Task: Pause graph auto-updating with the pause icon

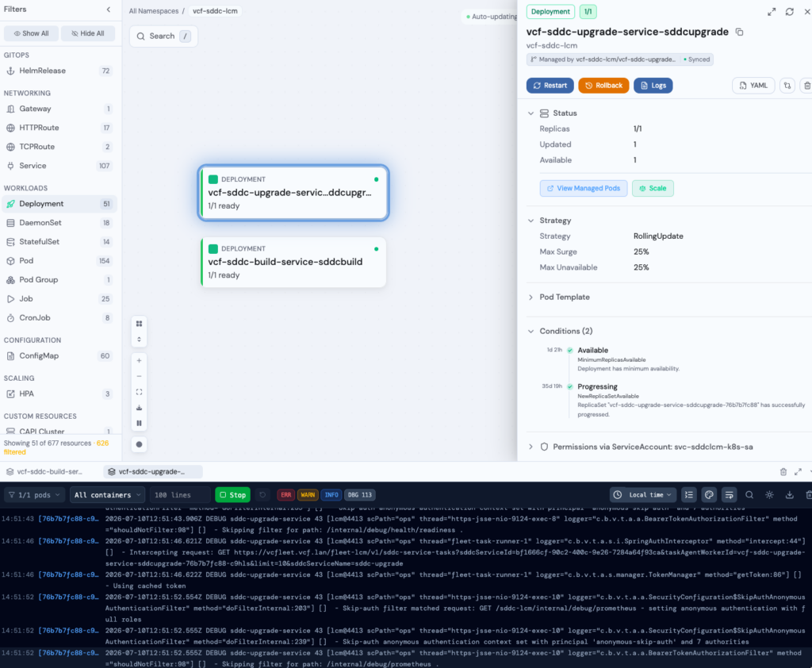Action: click(139, 424)
